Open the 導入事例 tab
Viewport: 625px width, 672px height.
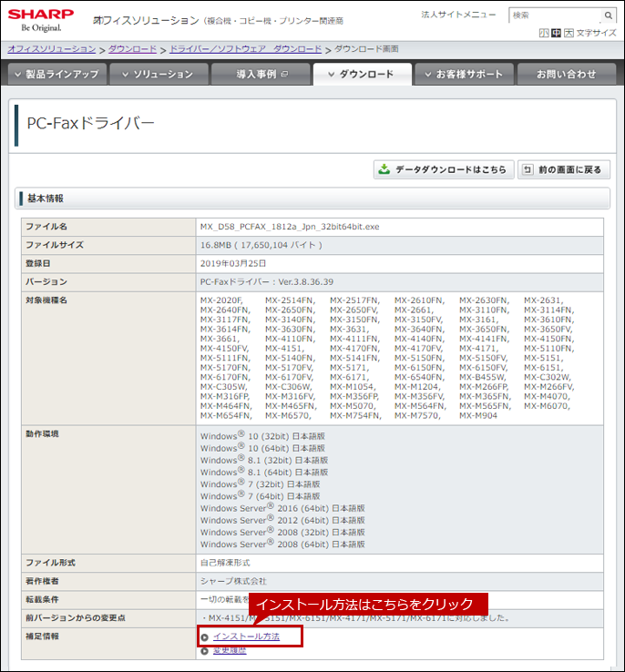261,74
